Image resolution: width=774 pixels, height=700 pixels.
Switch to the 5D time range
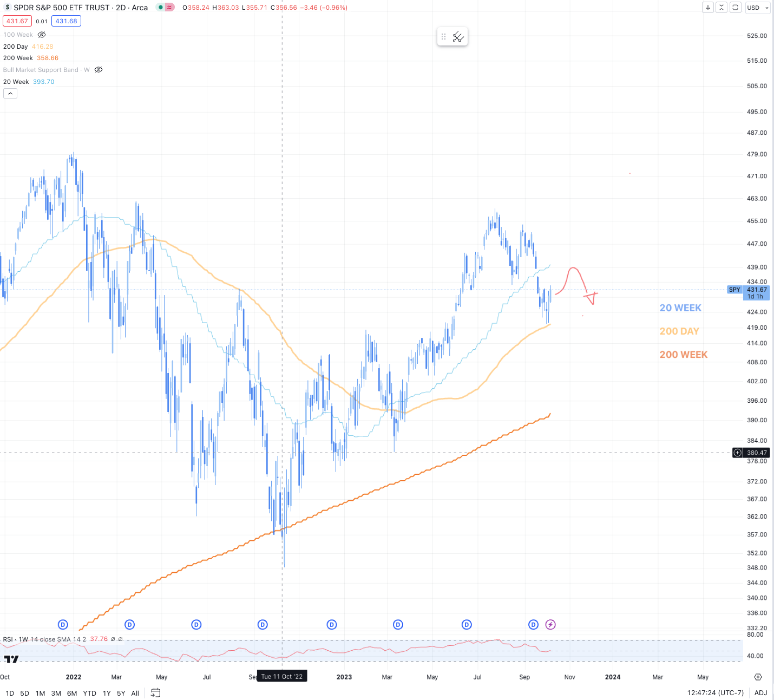(x=25, y=693)
